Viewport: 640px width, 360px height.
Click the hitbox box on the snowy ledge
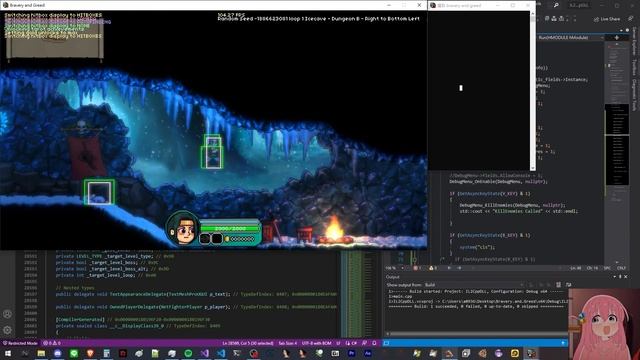pyautogui.click(x=99, y=192)
